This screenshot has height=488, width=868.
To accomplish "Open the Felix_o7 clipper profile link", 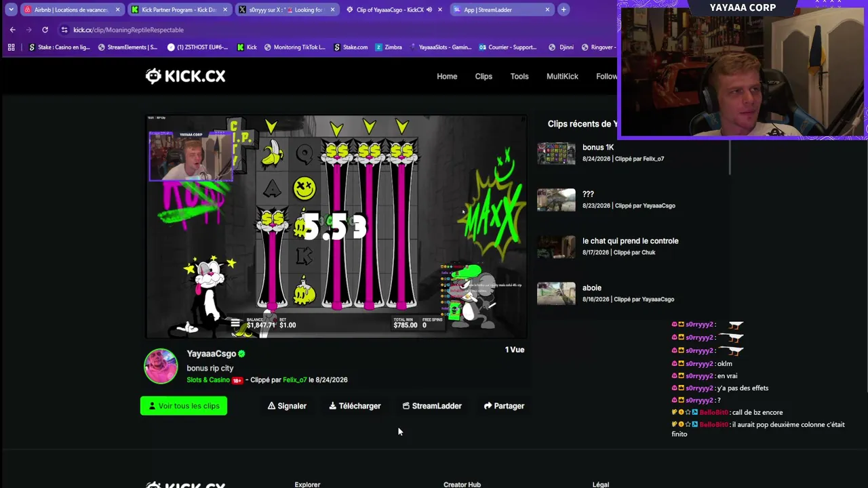I will tap(295, 380).
